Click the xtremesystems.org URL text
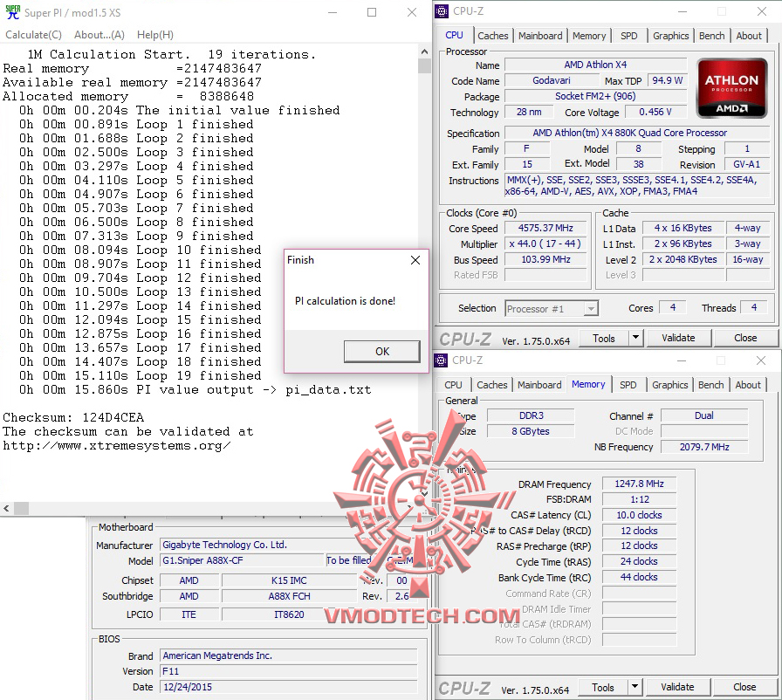Viewport: 782px width, 700px height. 116,446
